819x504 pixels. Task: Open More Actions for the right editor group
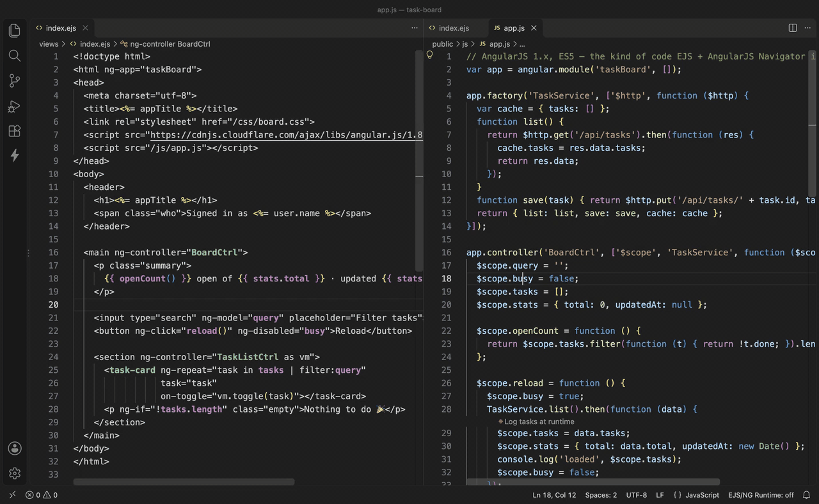pos(807,28)
